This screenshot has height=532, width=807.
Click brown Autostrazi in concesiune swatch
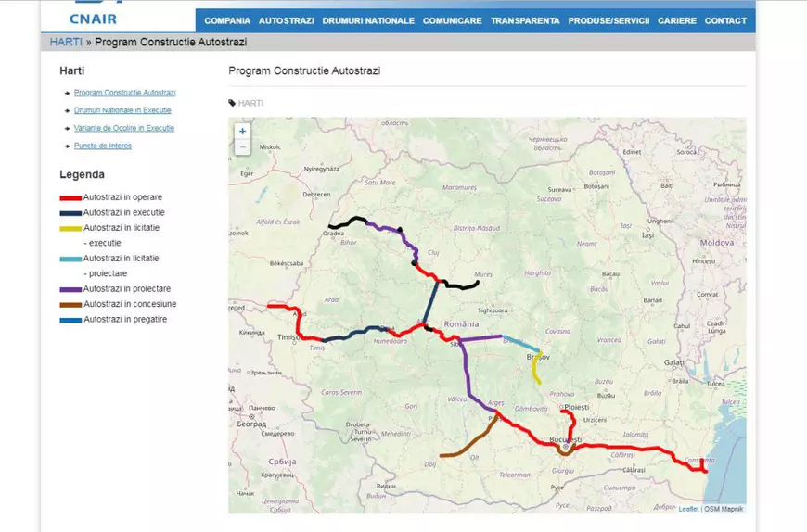(70, 305)
